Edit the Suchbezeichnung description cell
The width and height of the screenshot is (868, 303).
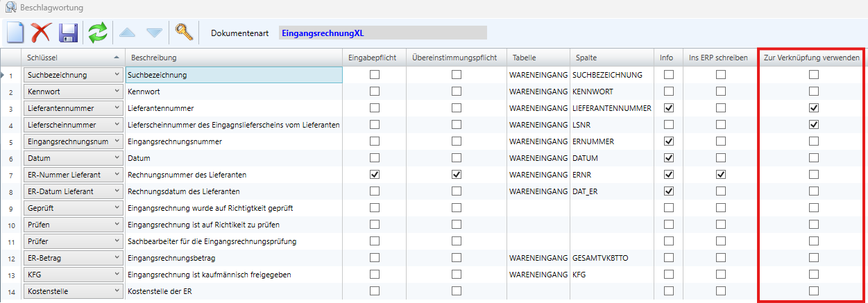pos(234,75)
